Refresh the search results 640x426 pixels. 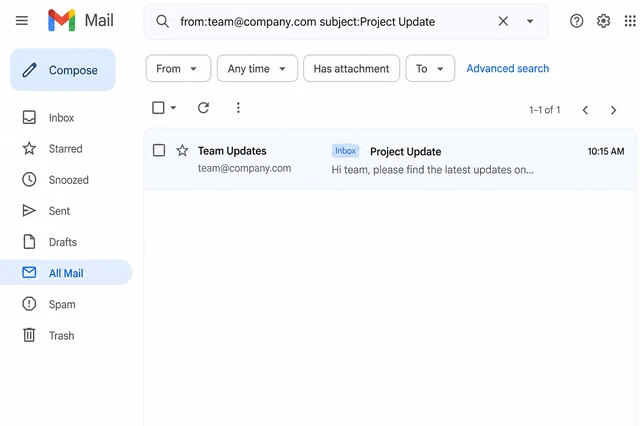(x=203, y=108)
